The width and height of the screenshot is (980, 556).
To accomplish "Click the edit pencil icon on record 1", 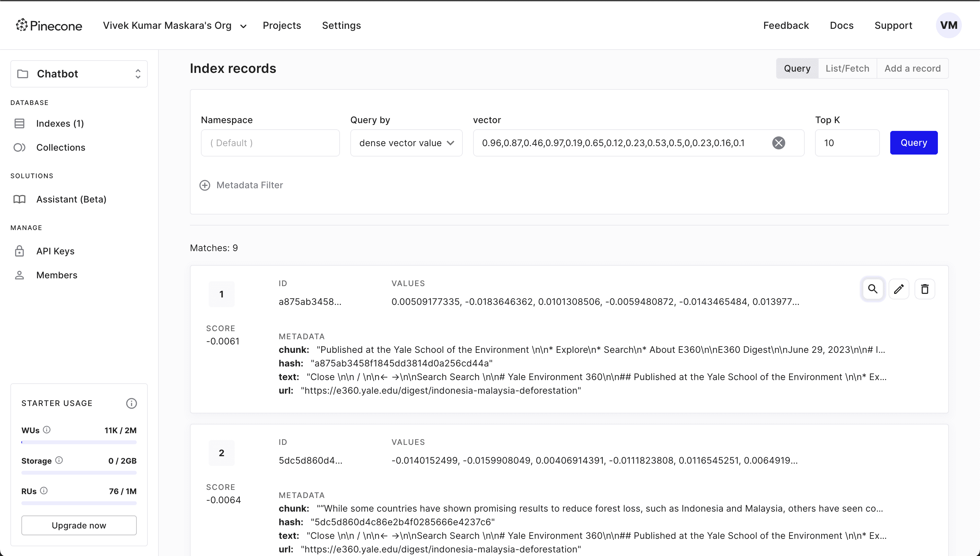I will coord(899,289).
